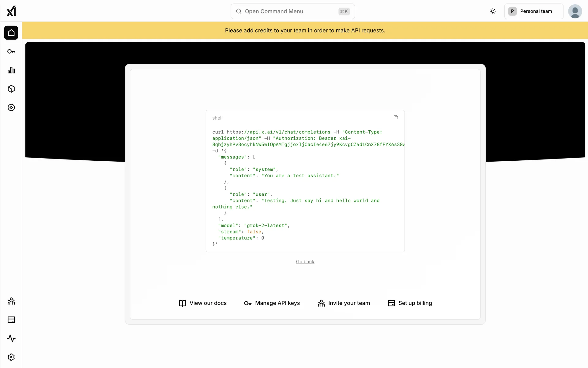Open the models cube sidebar icon
This screenshot has width=588, height=368.
(11, 89)
